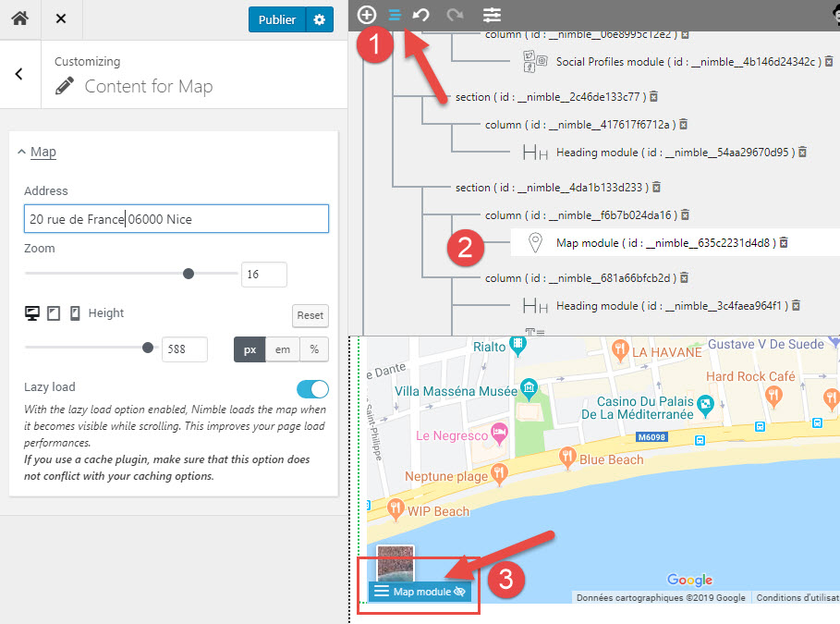
Task: Open the Map module hamburger menu
Action: point(381,592)
